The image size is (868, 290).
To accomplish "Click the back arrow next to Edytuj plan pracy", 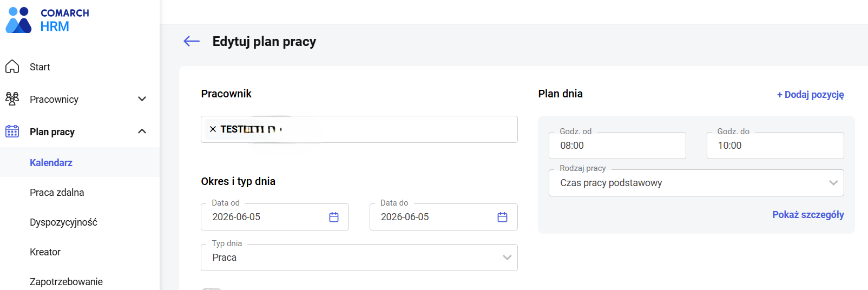I will [x=192, y=41].
